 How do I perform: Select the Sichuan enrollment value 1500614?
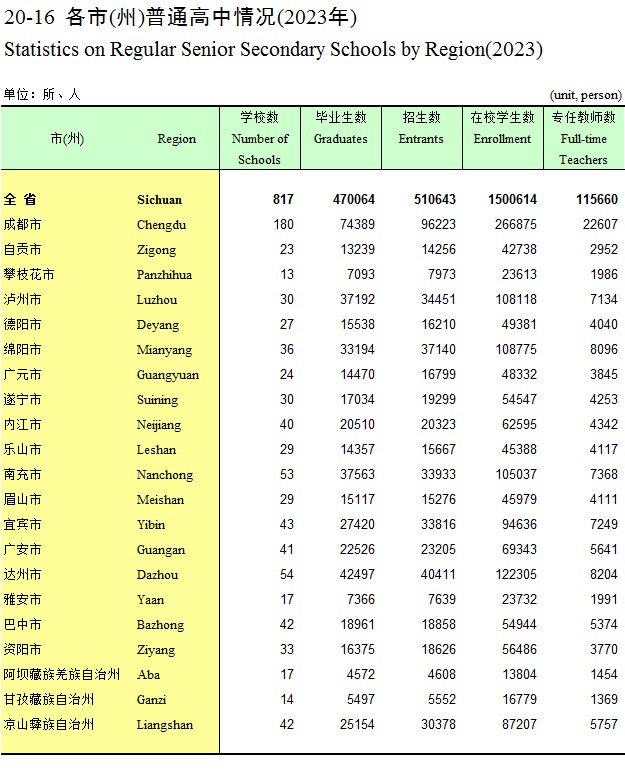tap(512, 199)
